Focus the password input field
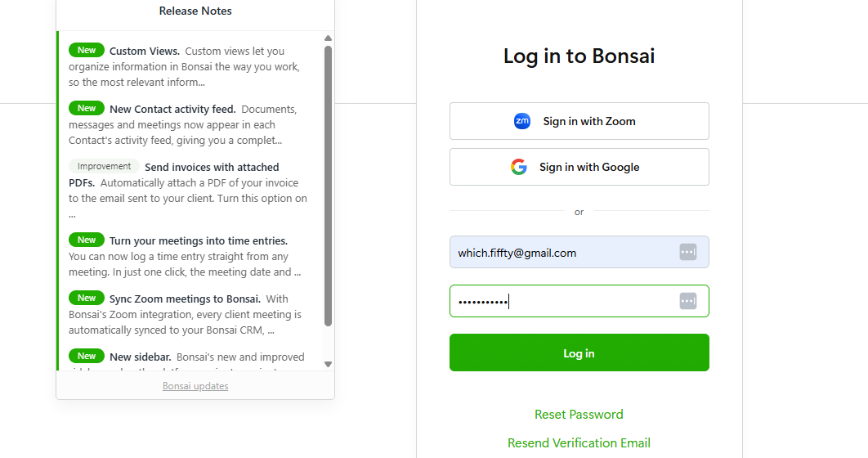868x458 pixels. pos(564,301)
